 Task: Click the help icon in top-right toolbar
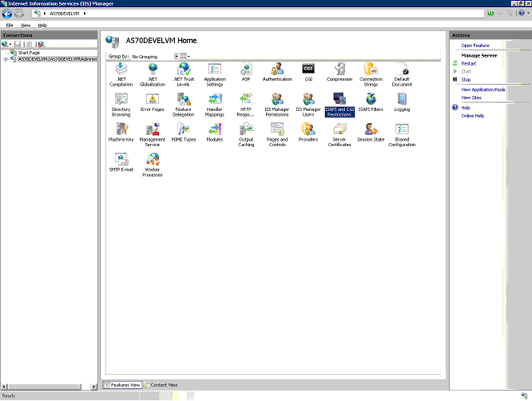(x=522, y=14)
